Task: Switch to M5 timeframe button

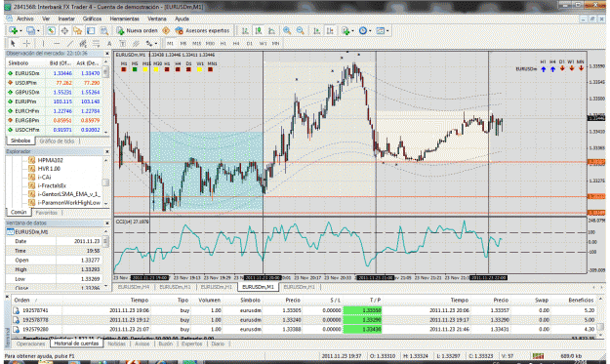Action: point(183,44)
